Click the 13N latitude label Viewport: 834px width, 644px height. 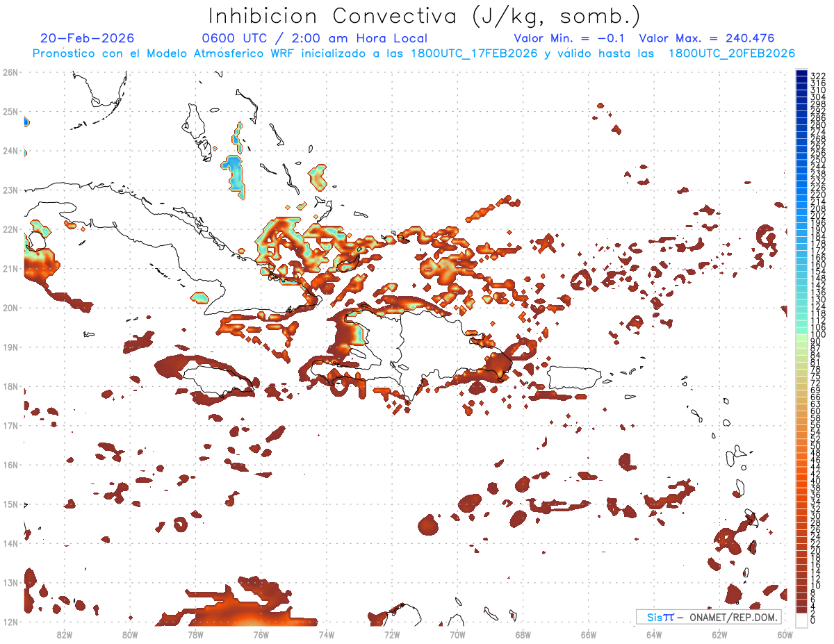(x=10, y=582)
